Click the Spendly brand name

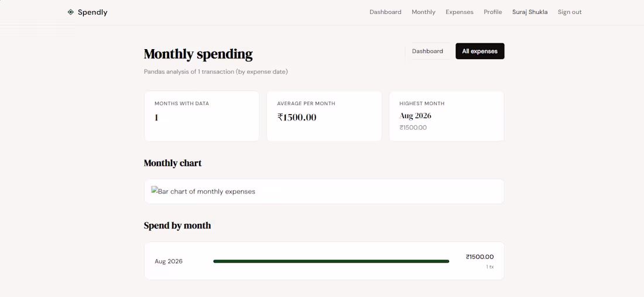pyautogui.click(x=93, y=12)
